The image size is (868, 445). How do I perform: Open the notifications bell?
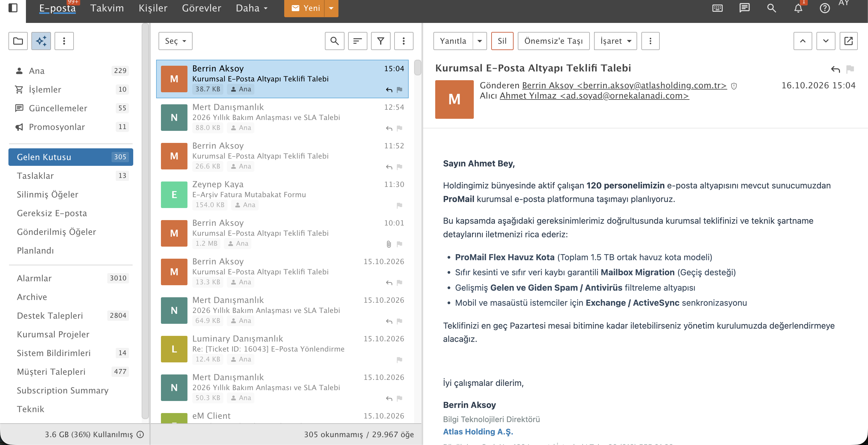pyautogui.click(x=798, y=8)
